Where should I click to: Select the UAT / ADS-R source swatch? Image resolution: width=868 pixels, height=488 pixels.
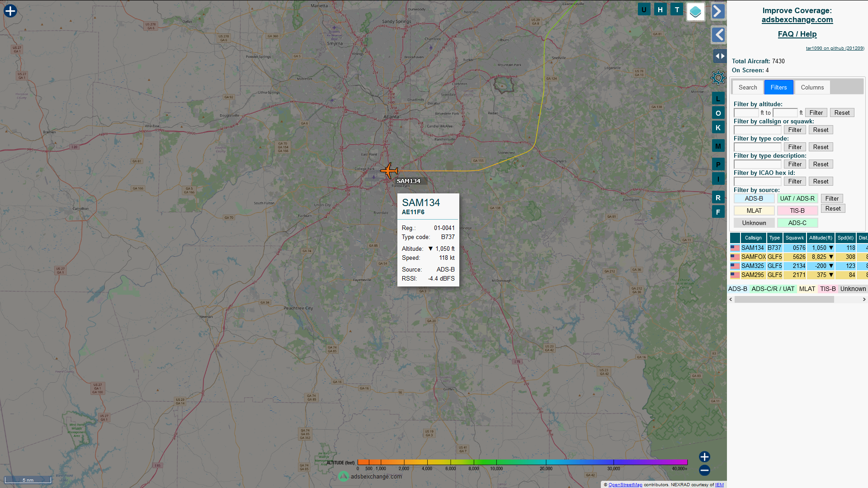coord(797,198)
